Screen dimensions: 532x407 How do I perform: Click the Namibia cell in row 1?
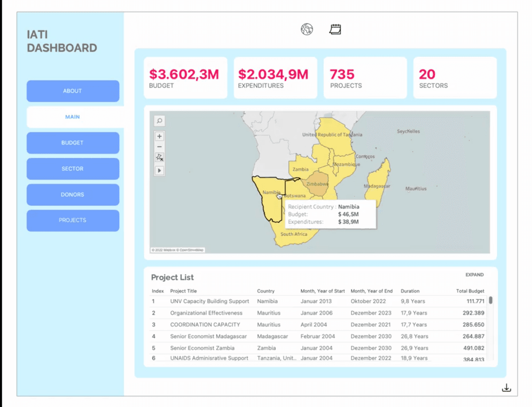click(x=267, y=301)
